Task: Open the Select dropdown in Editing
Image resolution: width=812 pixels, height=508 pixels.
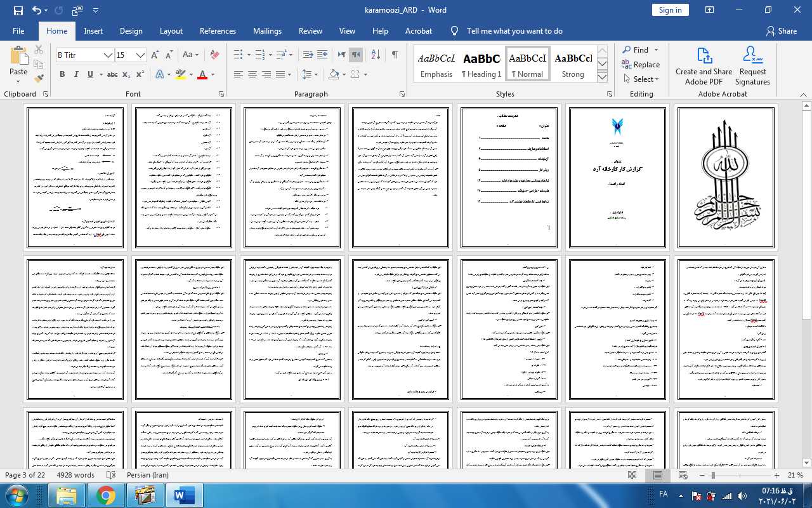Action: (x=641, y=79)
